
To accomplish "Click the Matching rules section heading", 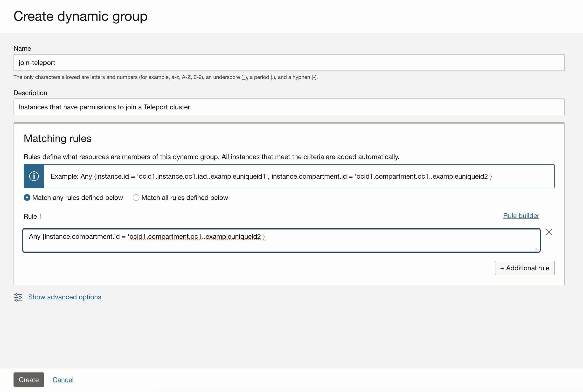I will tap(57, 139).
